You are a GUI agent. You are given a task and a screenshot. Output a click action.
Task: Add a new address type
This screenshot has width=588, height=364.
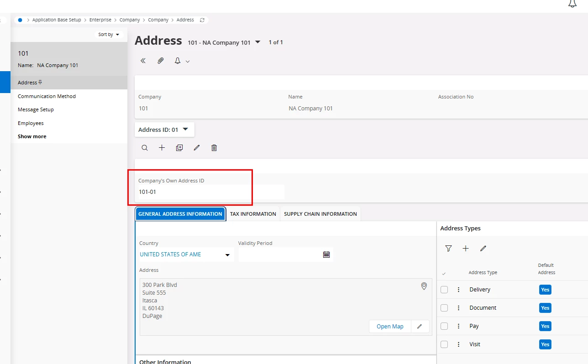point(466,249)
